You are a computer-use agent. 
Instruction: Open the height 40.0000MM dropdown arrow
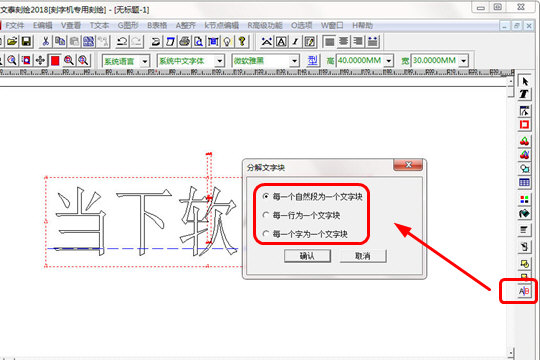coord(389,61)
